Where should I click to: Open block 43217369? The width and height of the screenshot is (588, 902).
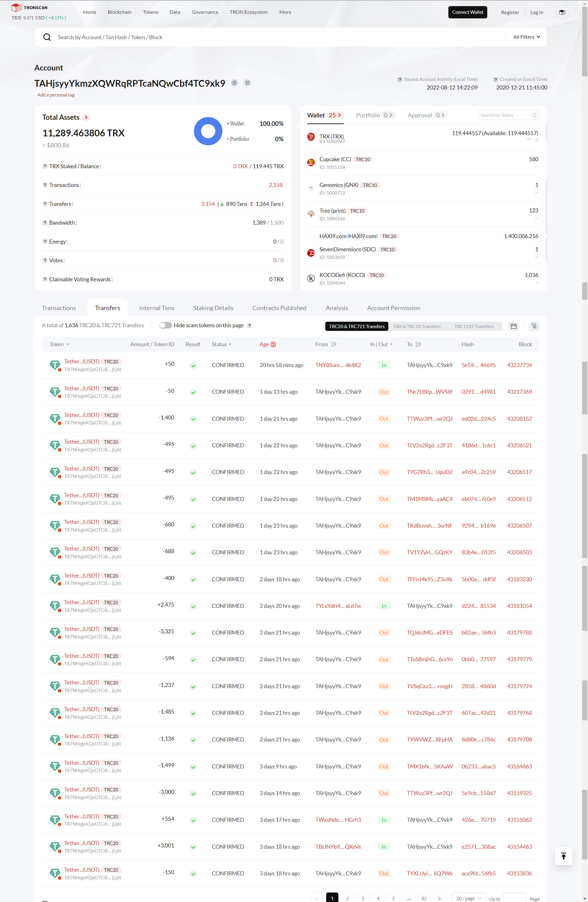coord(519,392)
